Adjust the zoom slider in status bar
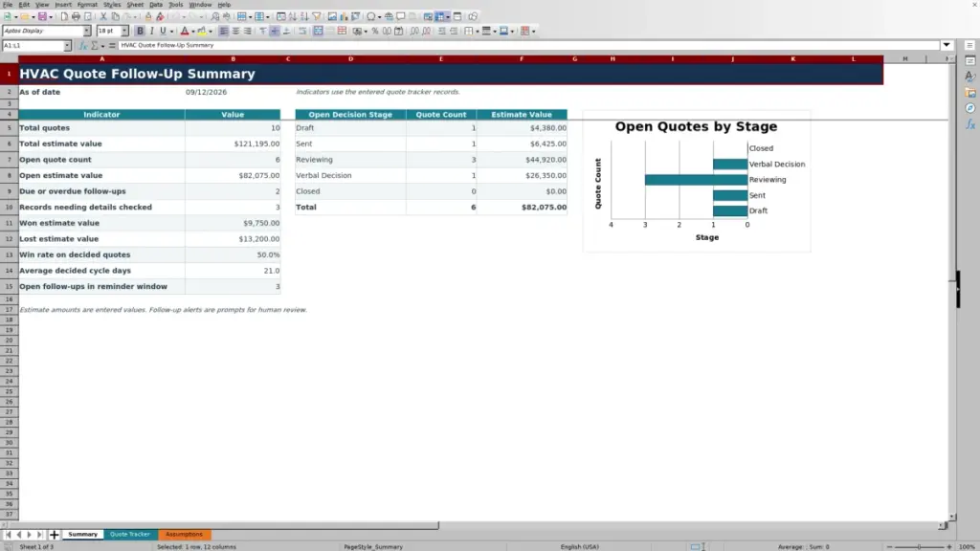 click(x=920, y=546)
